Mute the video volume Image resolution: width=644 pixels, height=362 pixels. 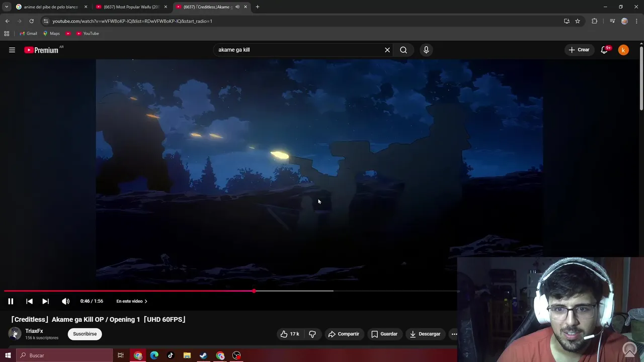pyautogui.click(x=65, y=301)
